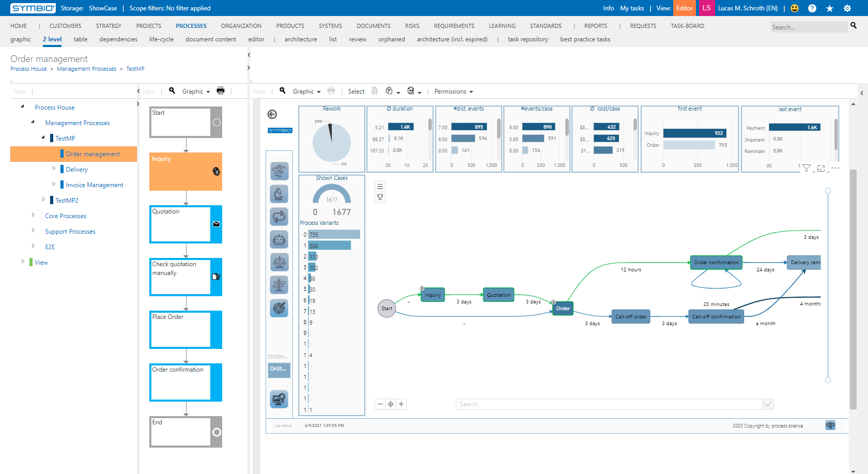Follow the Process House breadcrumb link

coord(28,68)
